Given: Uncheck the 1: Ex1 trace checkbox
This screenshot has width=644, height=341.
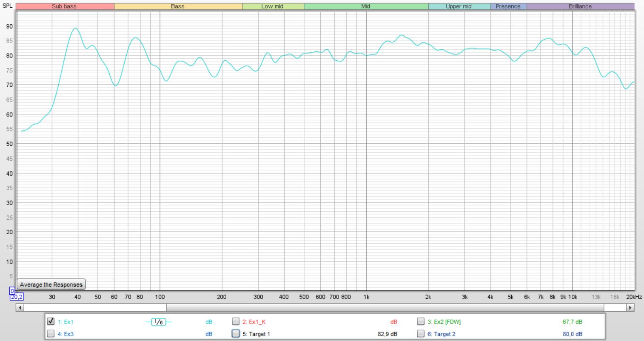Looking at the screenshot, I should tap(51, 321).
